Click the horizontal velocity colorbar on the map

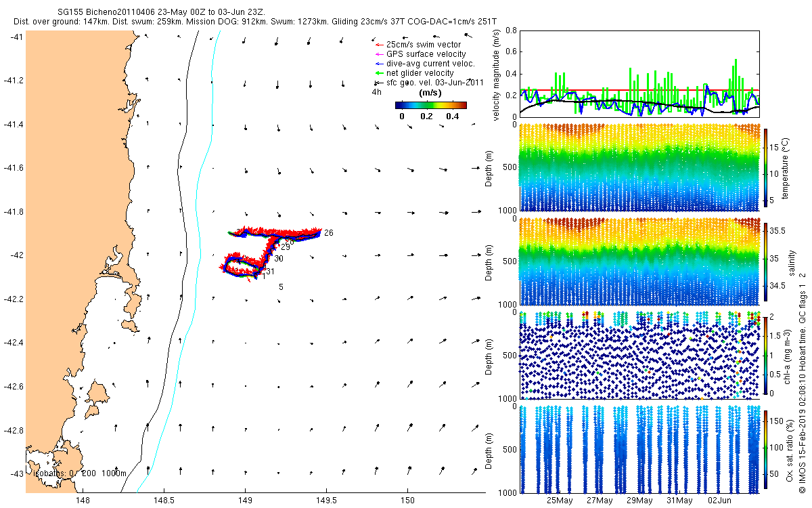[431, 106]
